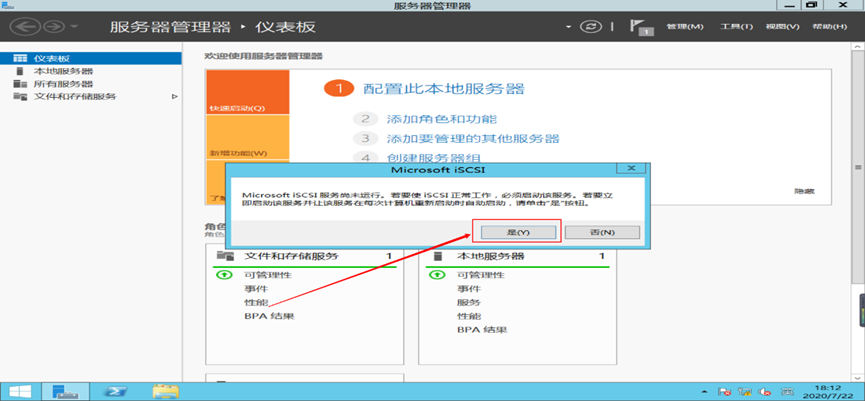Viewport: 865px width, 401px height.
Task: Launch PowerShell from the taskbar
Action: coord(117,392)
